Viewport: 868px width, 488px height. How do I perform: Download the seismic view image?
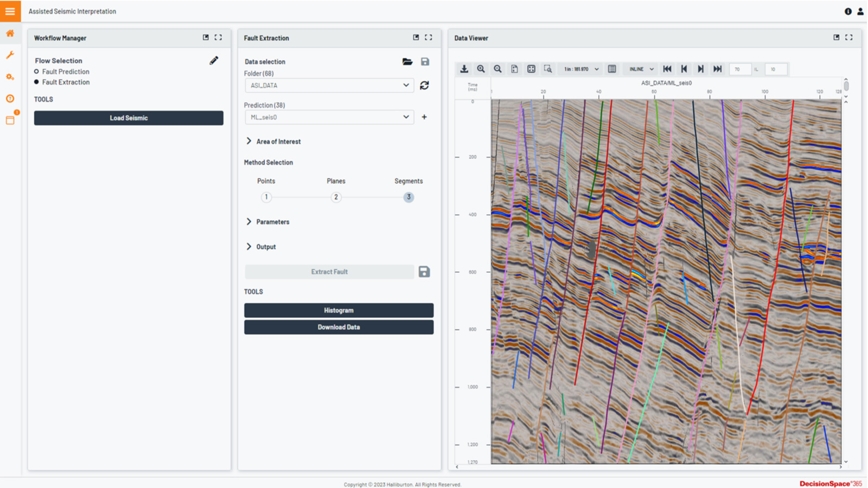[x=464, y=69]
